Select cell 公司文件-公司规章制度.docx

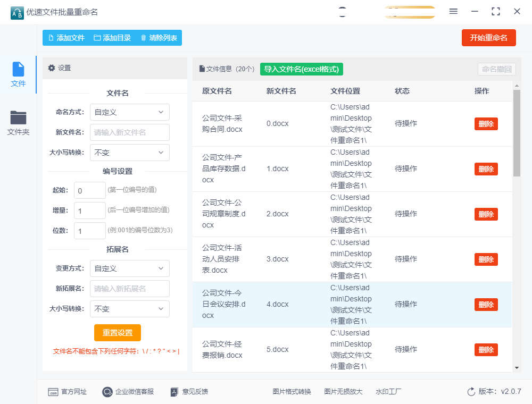tap(224, 214)
